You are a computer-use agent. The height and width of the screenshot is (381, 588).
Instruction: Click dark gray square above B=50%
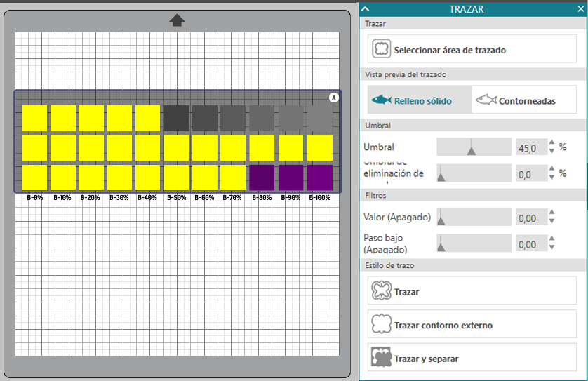[177, 118]
